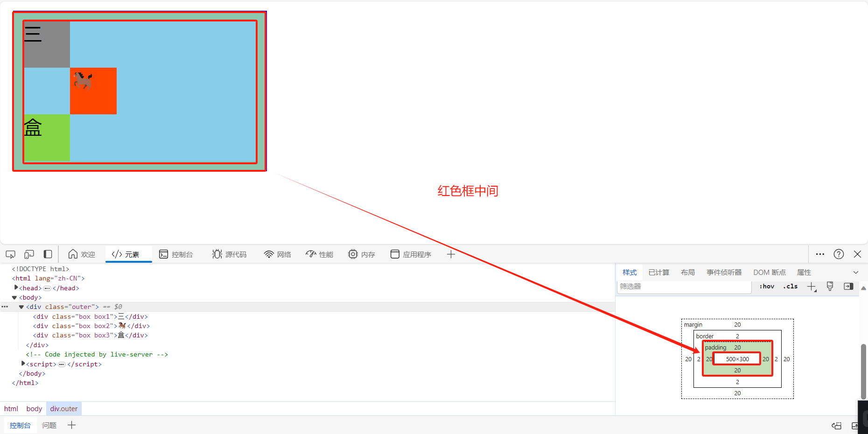Select the div box2 element row

pyautogui.click(x=91, y=326)
